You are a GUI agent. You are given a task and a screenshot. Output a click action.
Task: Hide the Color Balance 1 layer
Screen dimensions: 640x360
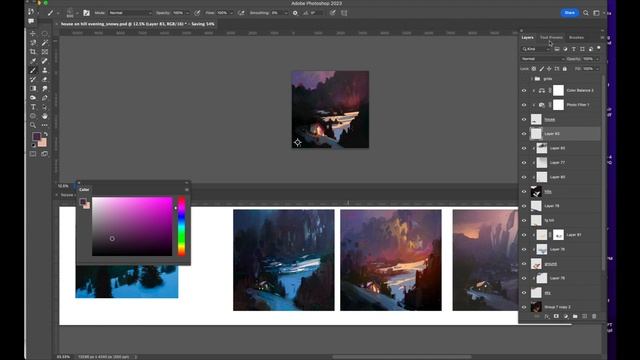click(524, 90)
